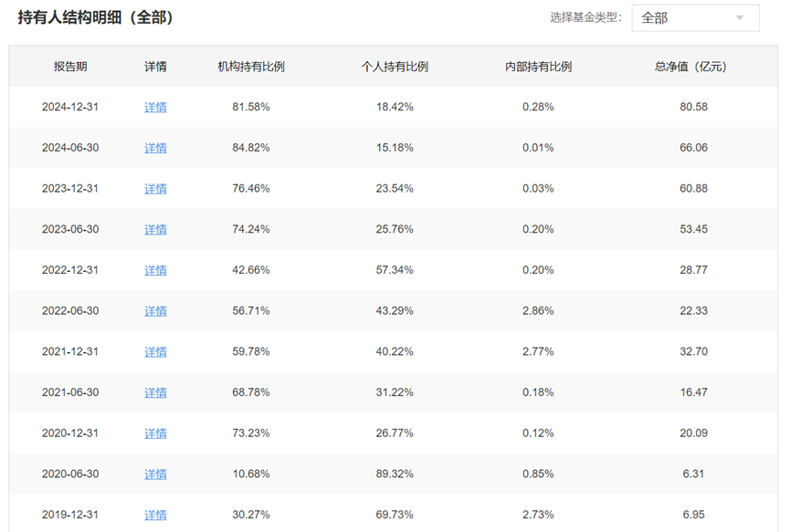Click the 选择基金类型 label
The image size is (790, 532).
pyautogui.click(x=585, y=17)
